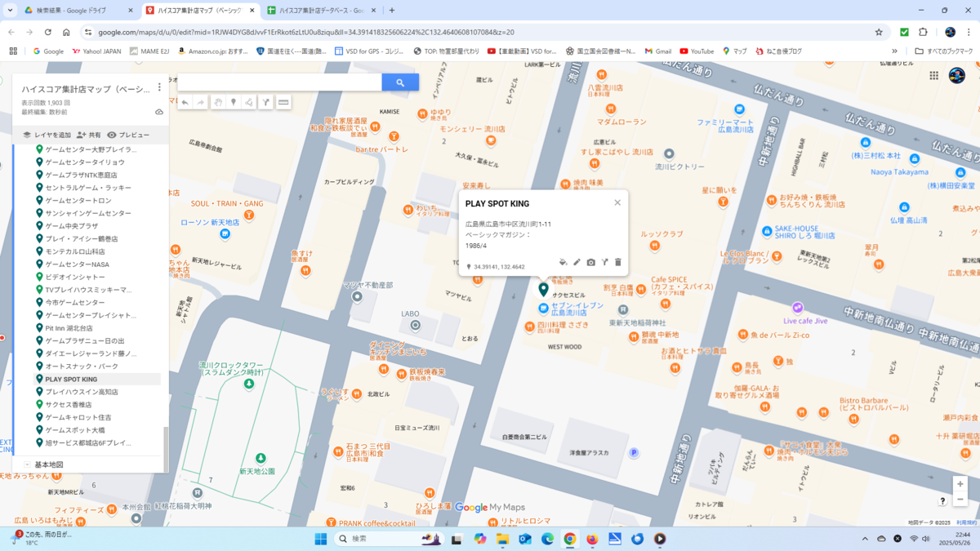Click the trash delete icon in the info popup

click(x=618, y=262)
